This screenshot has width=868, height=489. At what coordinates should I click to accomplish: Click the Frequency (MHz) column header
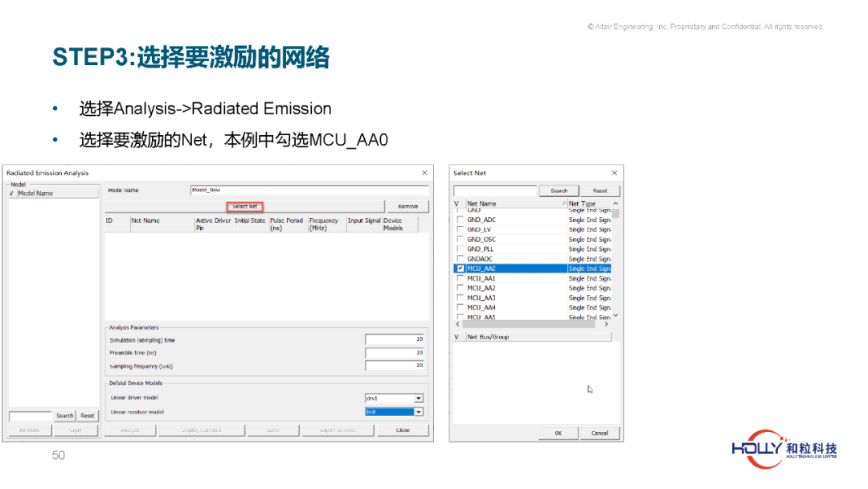point(326,224)
